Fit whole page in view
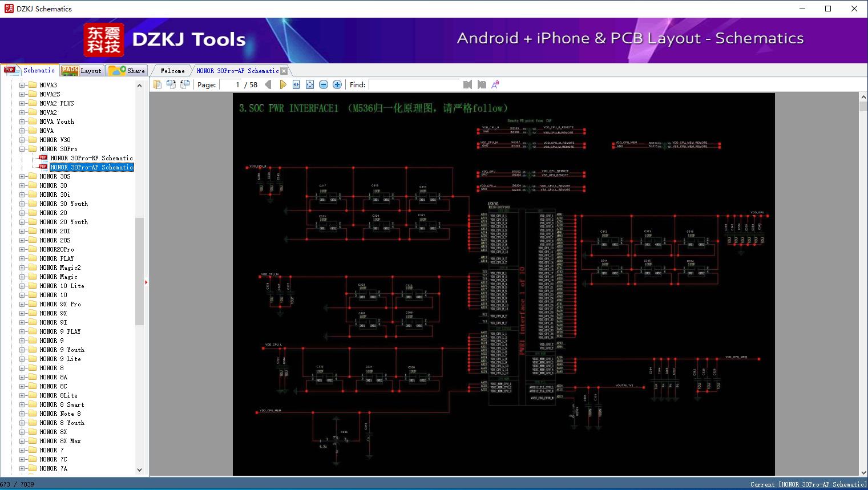The height and width of the screenshot is (490, 868). [x=310, y=84]
